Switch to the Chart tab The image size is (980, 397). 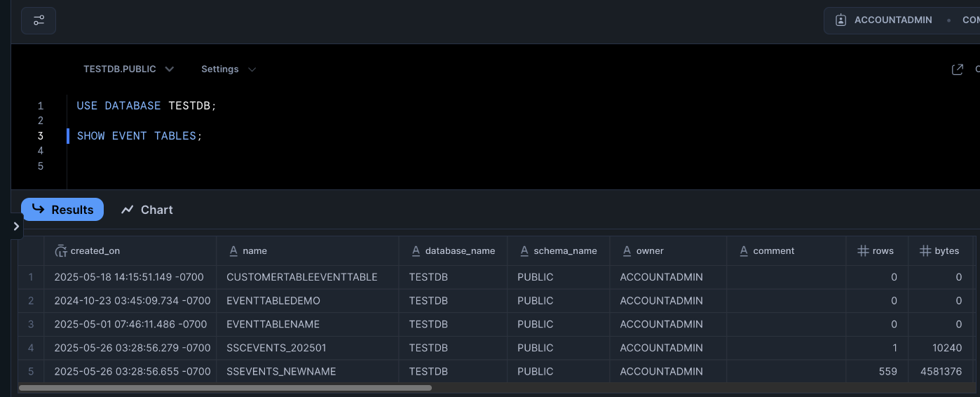point(147,210)
